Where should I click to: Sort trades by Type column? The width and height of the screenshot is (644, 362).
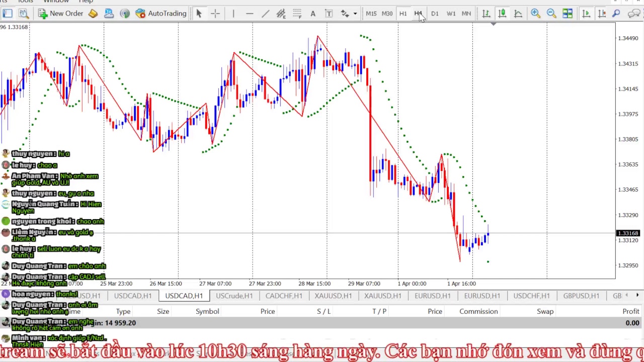pos(123,311)
